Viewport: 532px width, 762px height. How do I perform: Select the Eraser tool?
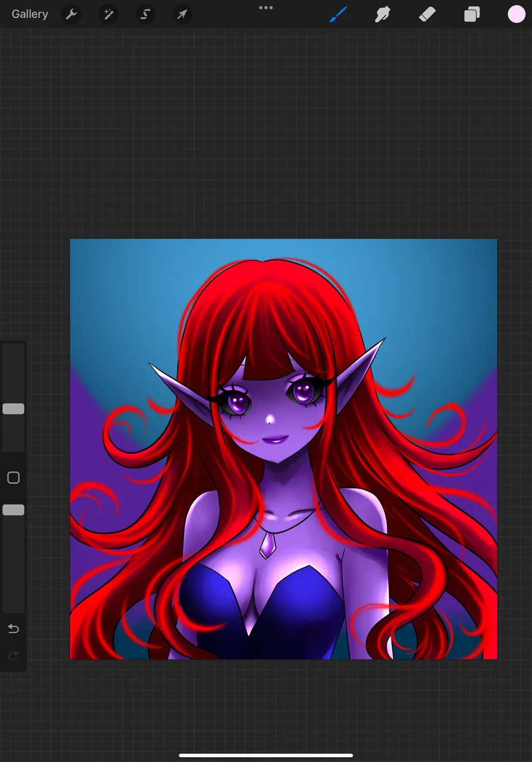(427, 14)
